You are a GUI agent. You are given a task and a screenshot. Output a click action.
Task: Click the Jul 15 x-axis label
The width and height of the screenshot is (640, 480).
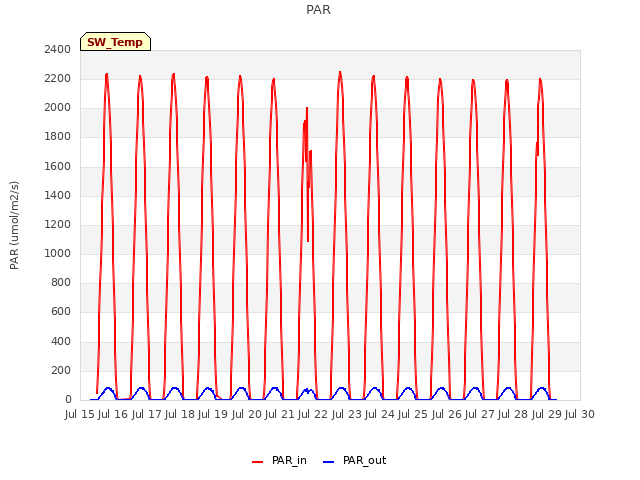80,414
